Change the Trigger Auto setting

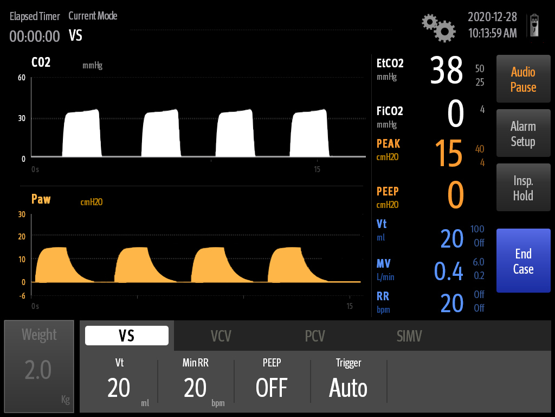click(x=348, y=382)
